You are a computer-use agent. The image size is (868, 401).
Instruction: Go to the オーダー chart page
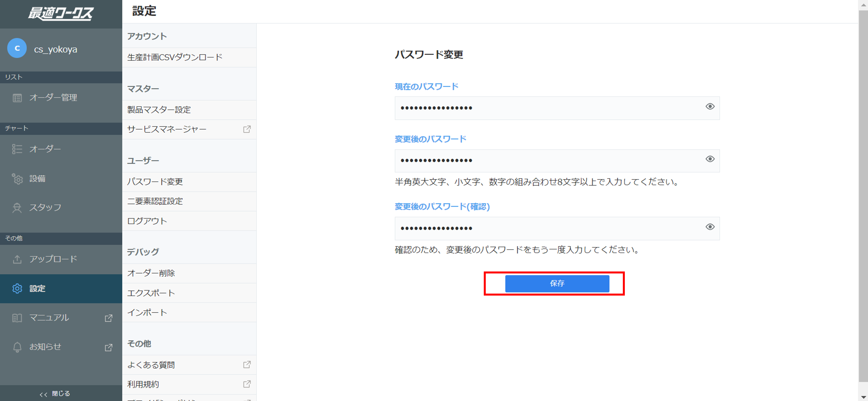tap(61, 149)
